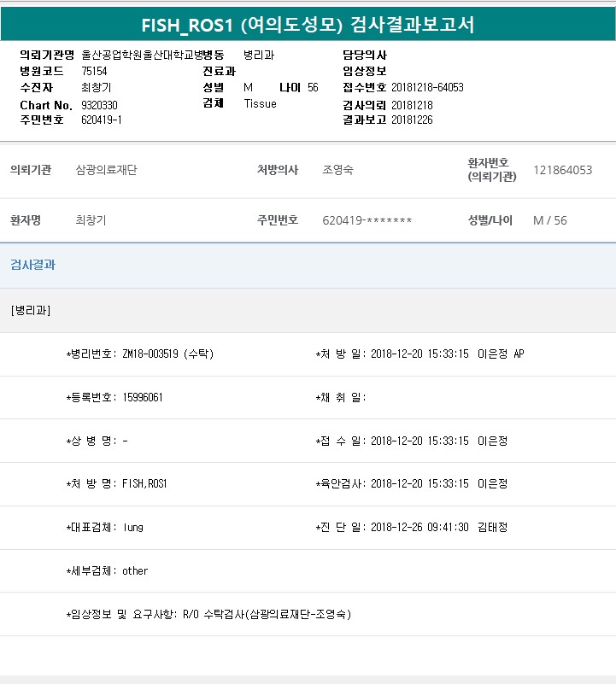Click the 접수번호 value 20181218-64053
The width and height of the screenshot is (616, 684).
click(427, 87)
